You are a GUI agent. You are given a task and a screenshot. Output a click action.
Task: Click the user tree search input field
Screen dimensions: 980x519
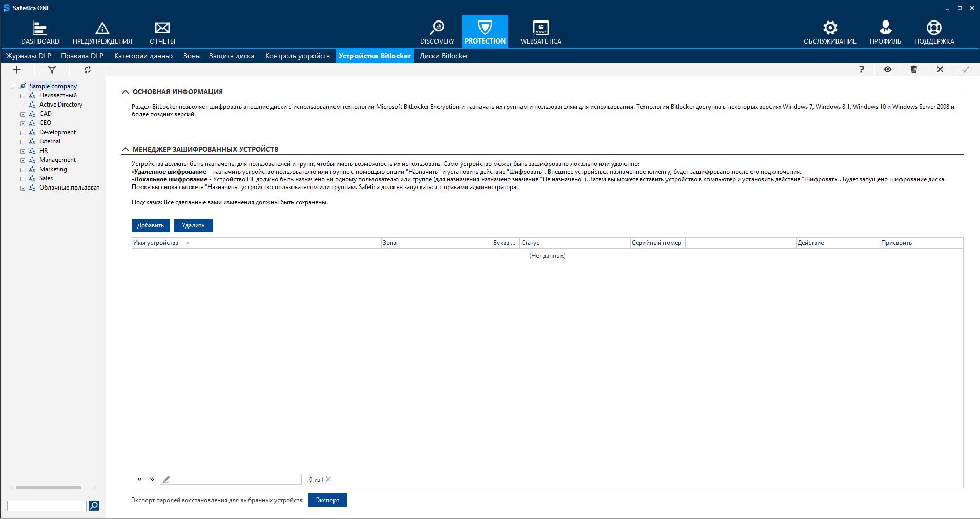pos(47,506)
